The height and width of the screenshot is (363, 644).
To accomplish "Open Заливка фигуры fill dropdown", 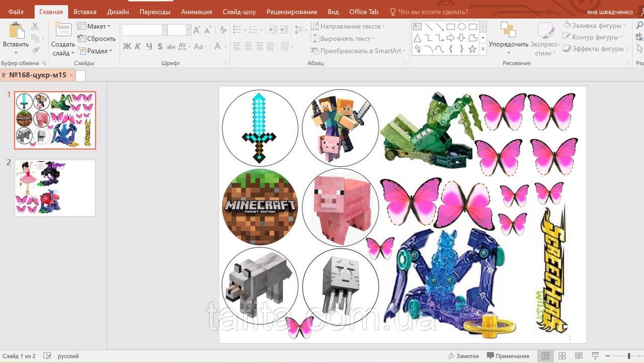I will click(595, 25).
